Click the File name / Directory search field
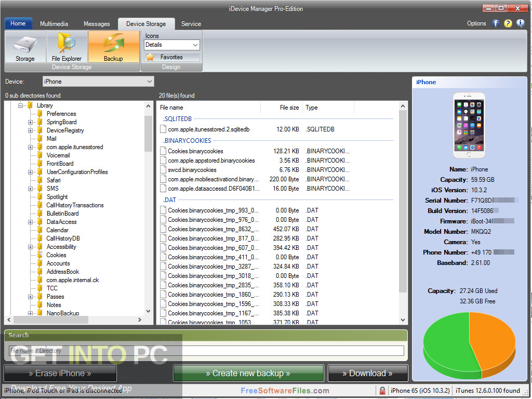Viewport: 532px width, 399px height. pos(206,351)
